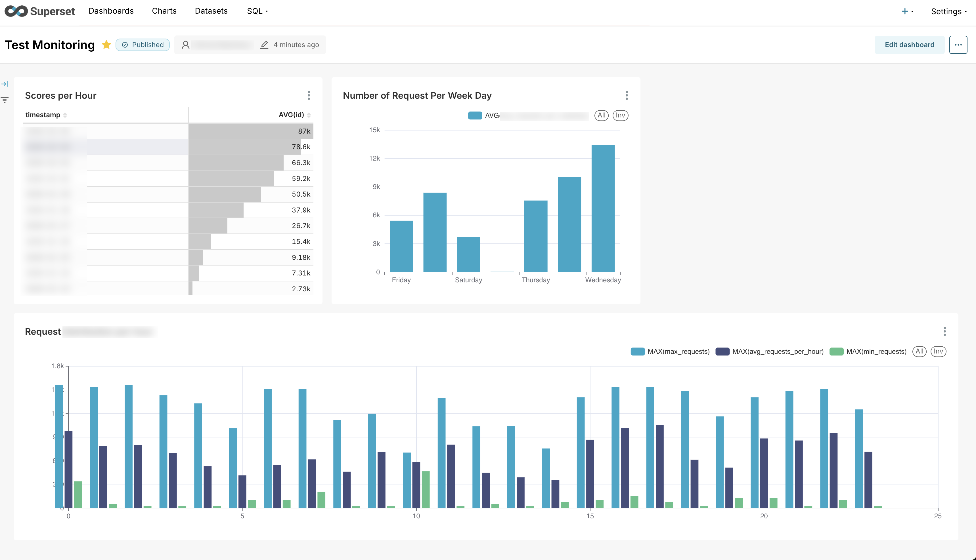Toggle the AVG(id) column sort
Viewport: 976px width, 560px height.
[x=309, y=115]
